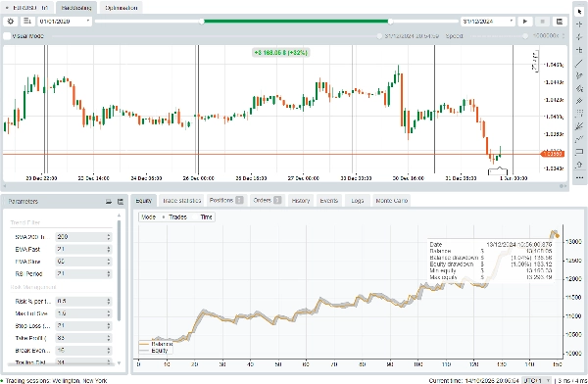The height and width of the screenshot is (384, 588).
Task: Stop the backtest with stop button
Action: pyautogui.click(x=542, y=22)
